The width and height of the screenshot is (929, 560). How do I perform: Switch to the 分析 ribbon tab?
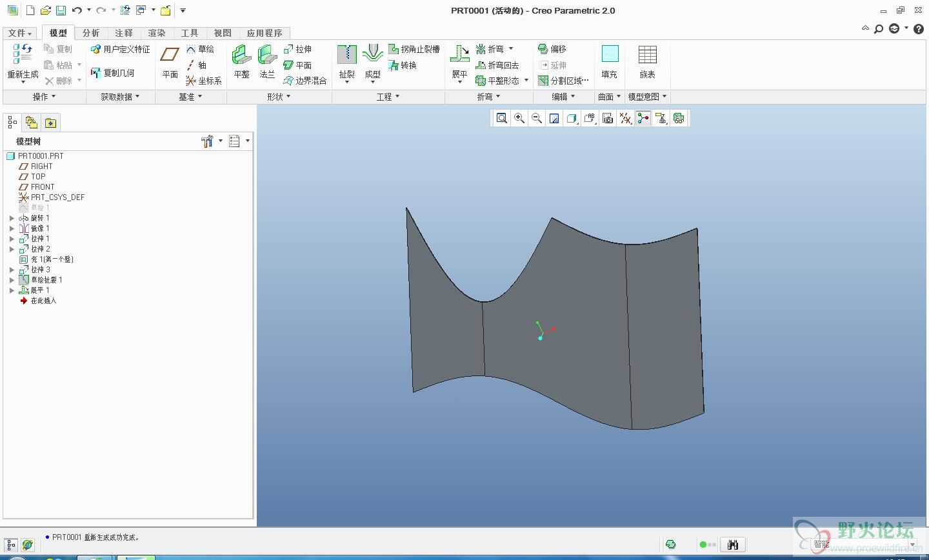click(91, 33)
